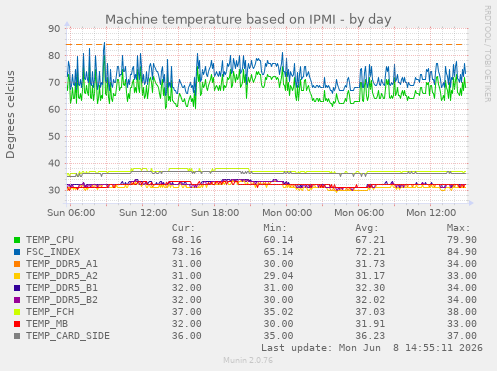Image resolution: width=497 pixels, height=371 pixels.
Task: Click the 90 y-axis label
Action: [54, 29]
